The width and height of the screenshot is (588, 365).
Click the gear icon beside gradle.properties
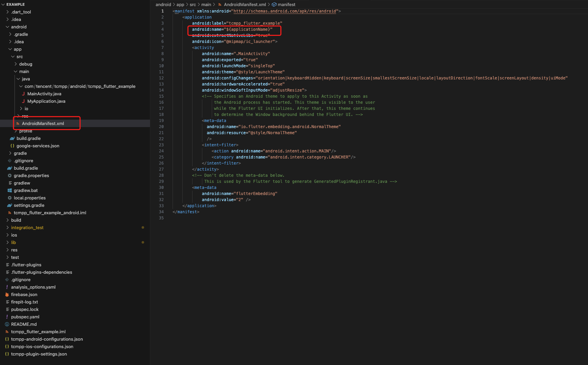click(10, 175)
